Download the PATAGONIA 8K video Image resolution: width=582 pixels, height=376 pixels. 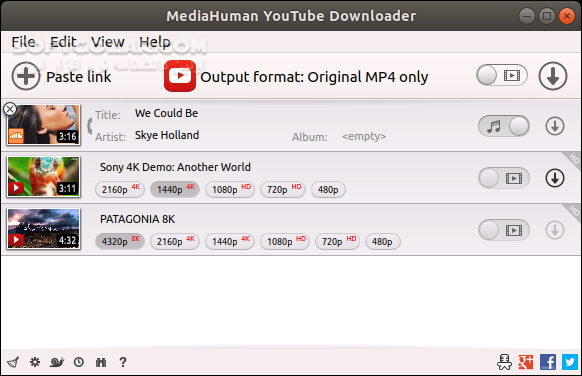click(555, 230)
